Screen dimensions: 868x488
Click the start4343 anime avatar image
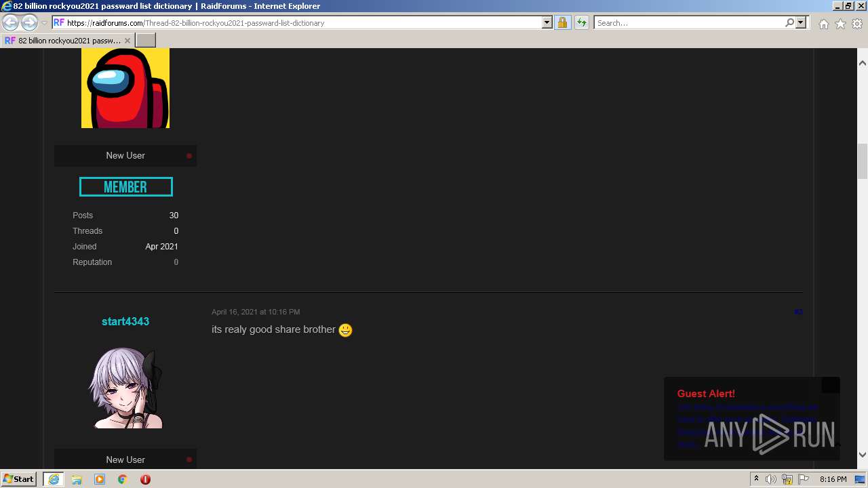125,388
